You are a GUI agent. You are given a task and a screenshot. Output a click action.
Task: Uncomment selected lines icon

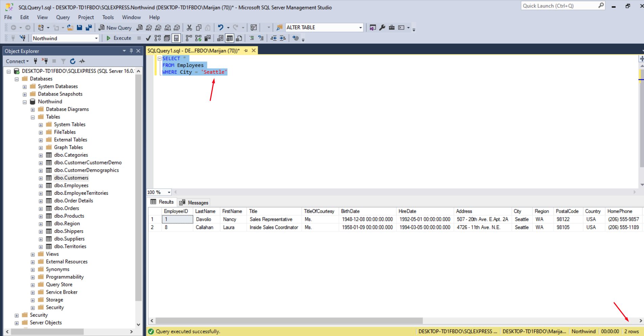(x=261, y=38)
